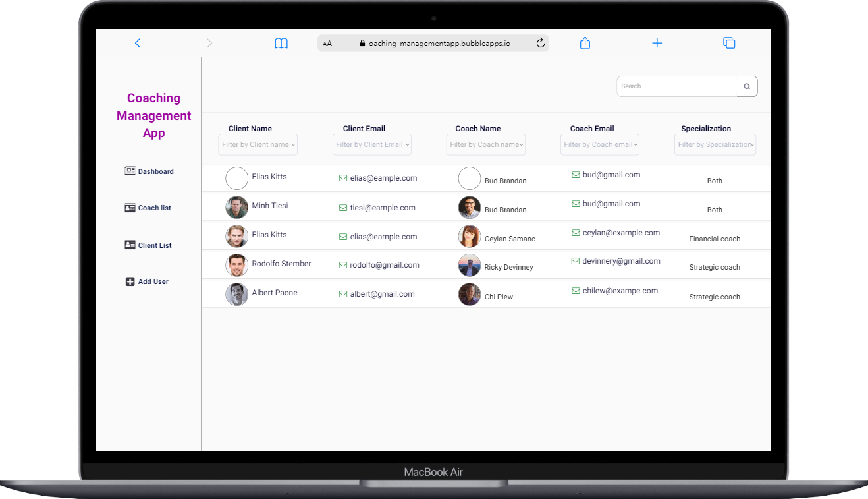Click the share icon in browser toolbar
Viewport: 868px width, 499px height.
[585, 43]
